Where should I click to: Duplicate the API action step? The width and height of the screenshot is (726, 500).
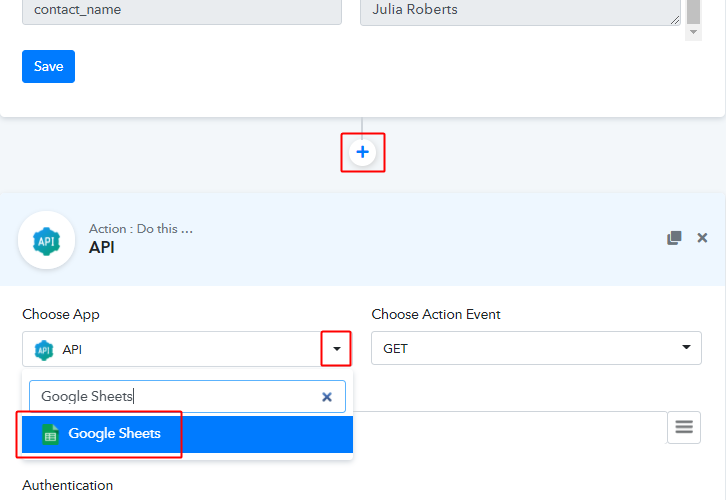pos(674,238)
